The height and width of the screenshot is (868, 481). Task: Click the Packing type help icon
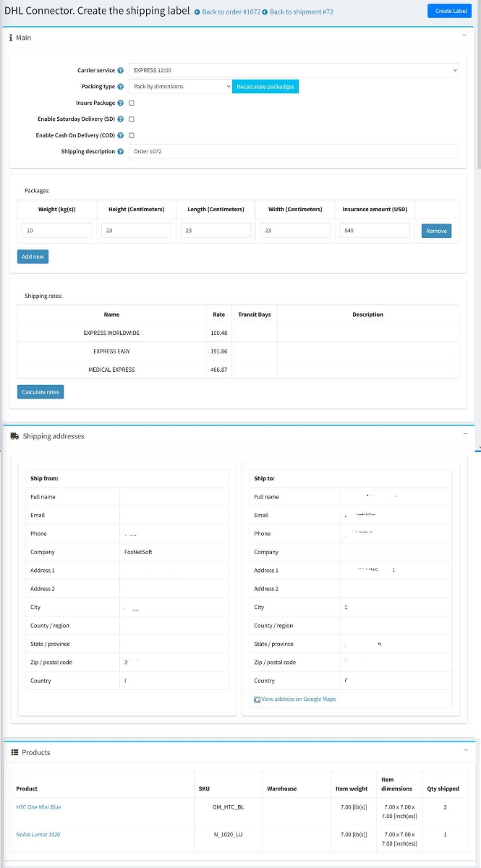pos(121,87)
